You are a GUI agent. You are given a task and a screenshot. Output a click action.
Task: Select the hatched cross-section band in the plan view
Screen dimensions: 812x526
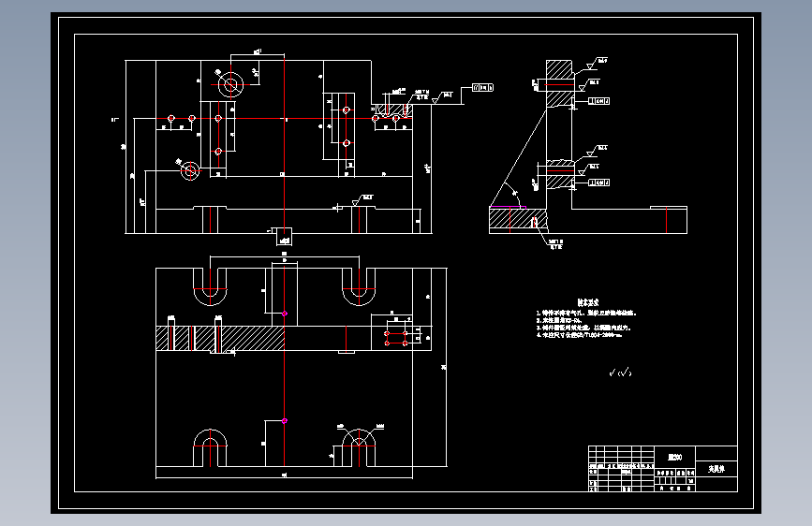click(x=220, y=338)
